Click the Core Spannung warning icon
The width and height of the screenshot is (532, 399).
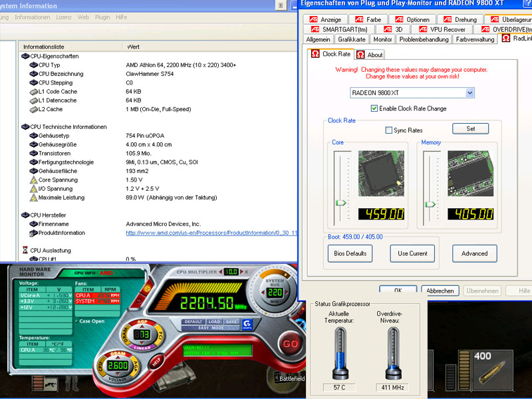coord(34,180)
